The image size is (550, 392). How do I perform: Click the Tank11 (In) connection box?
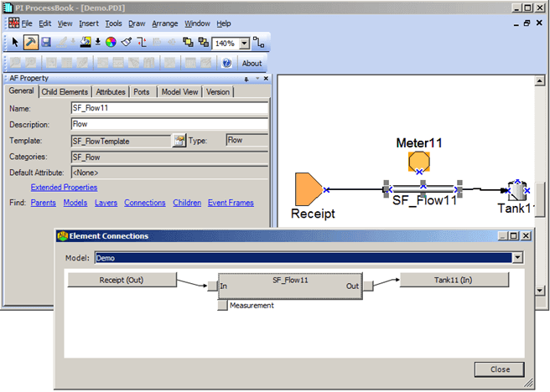click(454, 280)
